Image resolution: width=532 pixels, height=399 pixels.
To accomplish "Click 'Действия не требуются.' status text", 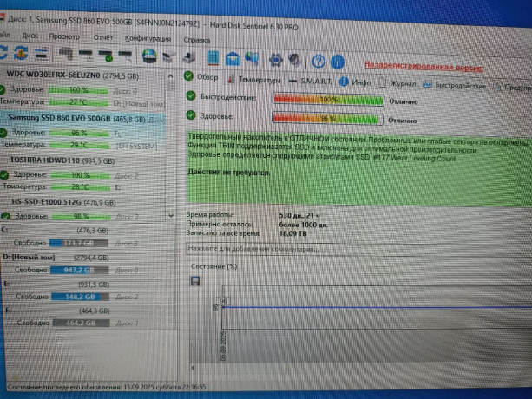I will 229,173.
